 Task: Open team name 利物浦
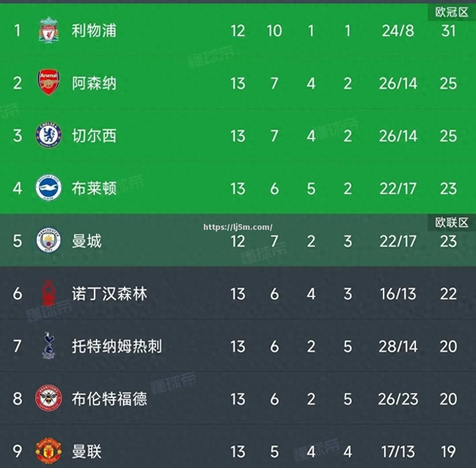click(x=94, y=31)
